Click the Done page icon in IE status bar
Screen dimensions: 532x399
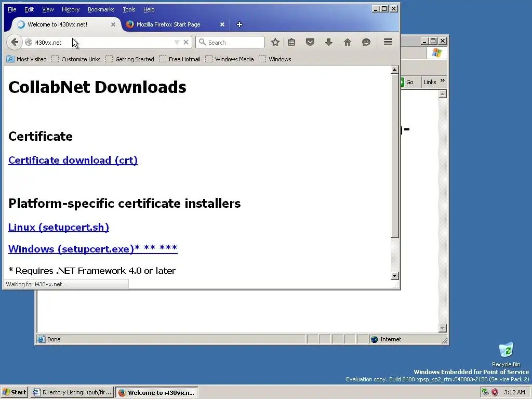tap(41, 339)
